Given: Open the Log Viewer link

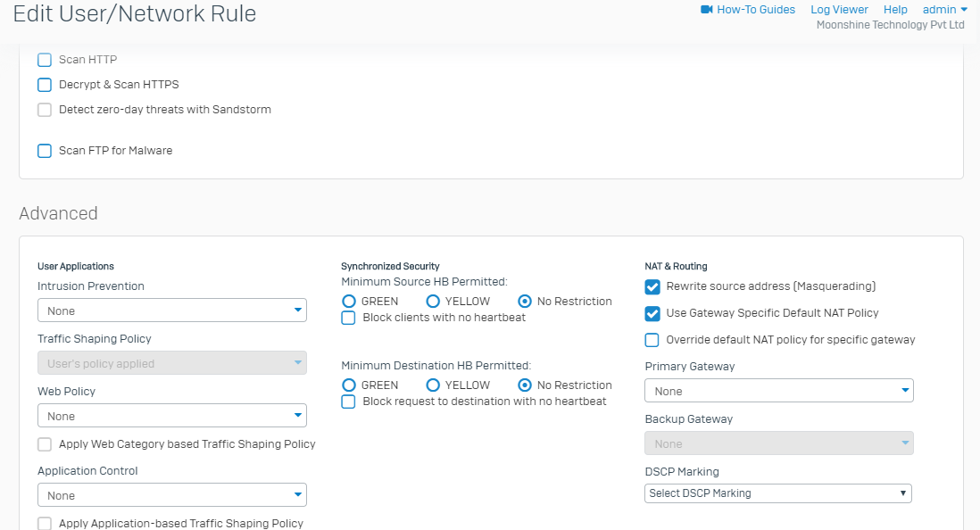Looking at the screenshot, I should pyautogui.click(x=839, y=10).
